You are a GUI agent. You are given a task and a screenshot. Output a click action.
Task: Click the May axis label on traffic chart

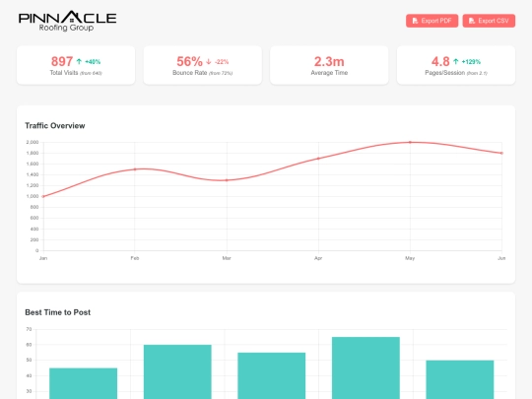410,258
